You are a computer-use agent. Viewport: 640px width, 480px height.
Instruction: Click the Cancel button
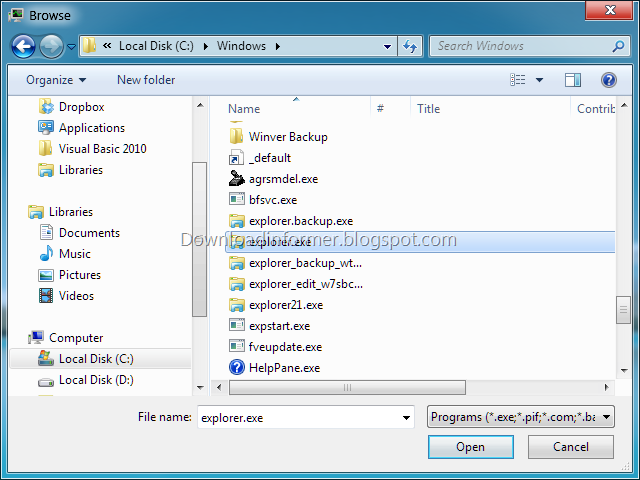click(571, 447)
